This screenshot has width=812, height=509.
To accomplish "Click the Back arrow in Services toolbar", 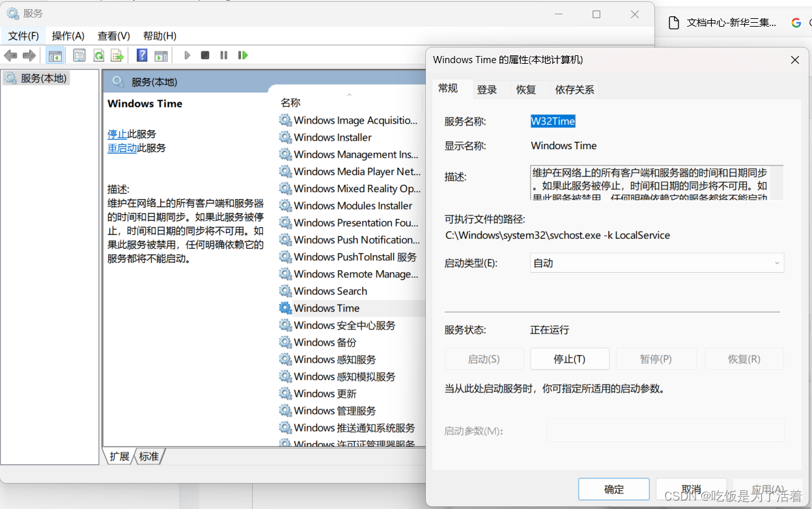I will click(x=10, y=55).
